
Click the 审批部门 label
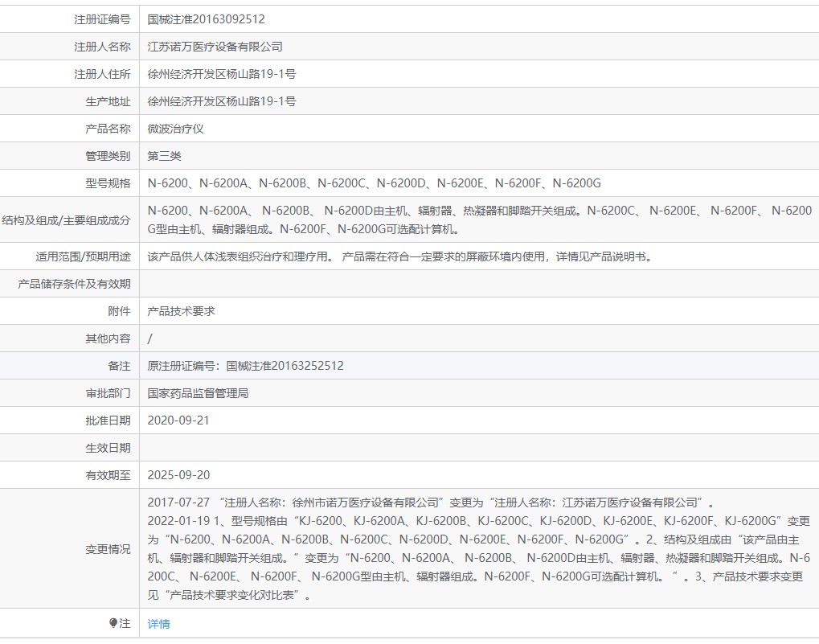pyautogui.click(x=109, y=393)
